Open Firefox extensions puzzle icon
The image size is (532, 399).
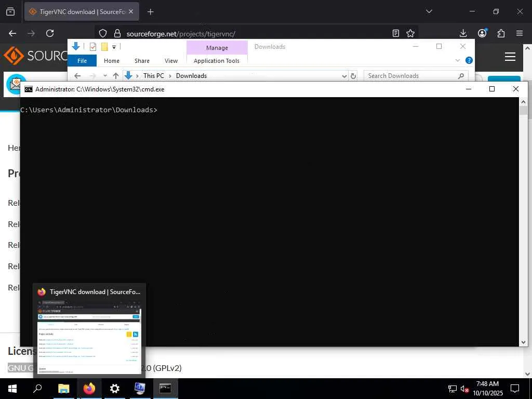501,33
